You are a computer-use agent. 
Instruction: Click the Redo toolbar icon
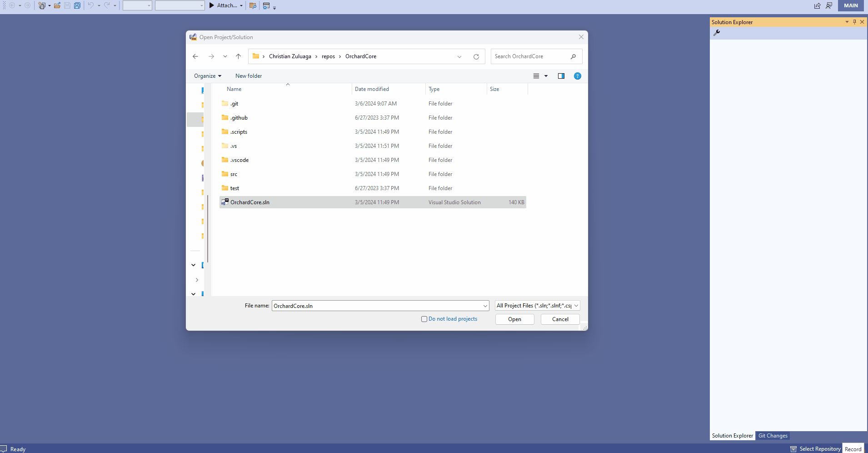pyautogui.click(x=107, y=5)
